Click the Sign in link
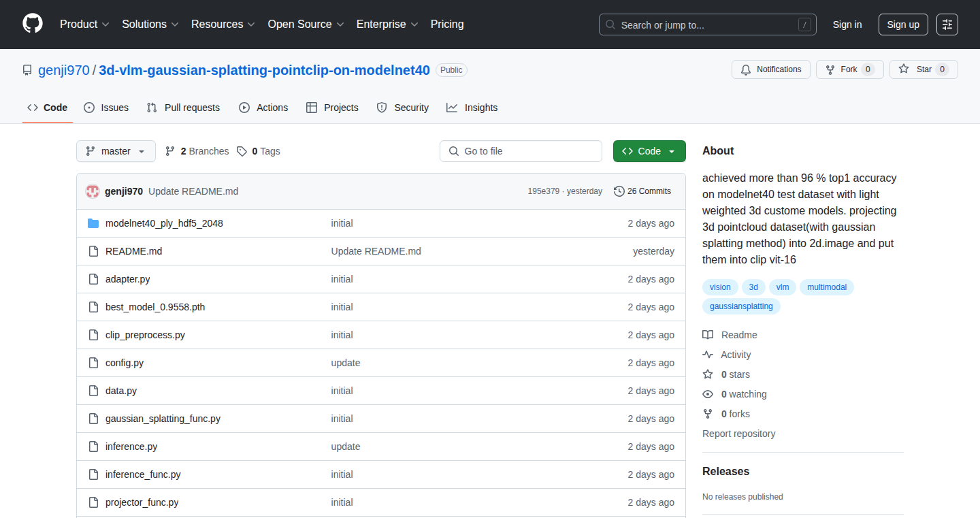This screenshot has width=980, height=518. (847, 25)
